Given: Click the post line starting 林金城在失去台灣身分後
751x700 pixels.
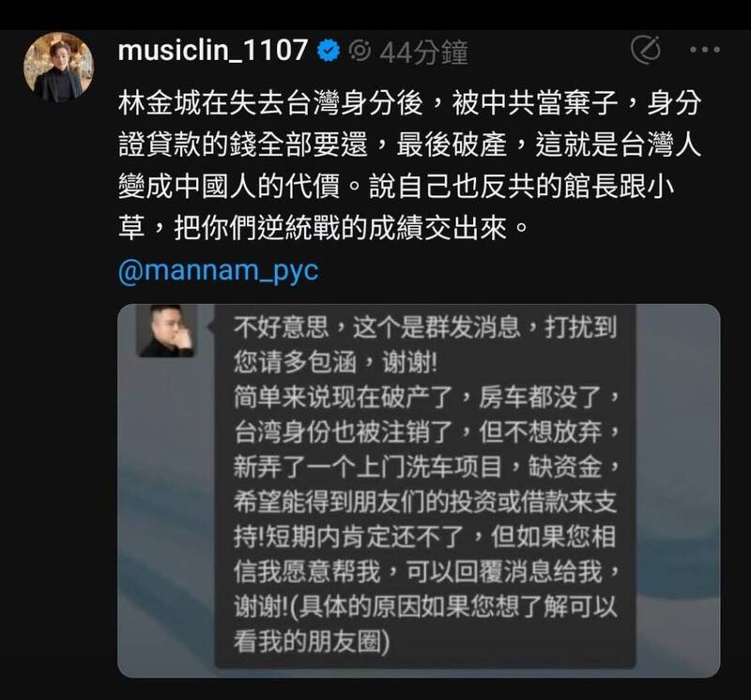Looking at the screenshot, I should tap(410, 103).
